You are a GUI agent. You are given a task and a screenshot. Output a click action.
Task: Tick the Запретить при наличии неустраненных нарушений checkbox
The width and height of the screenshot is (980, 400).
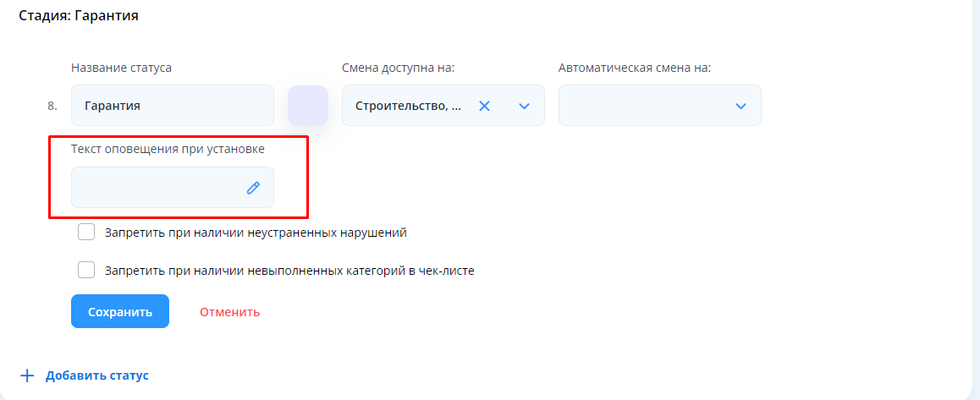point(86,232)
